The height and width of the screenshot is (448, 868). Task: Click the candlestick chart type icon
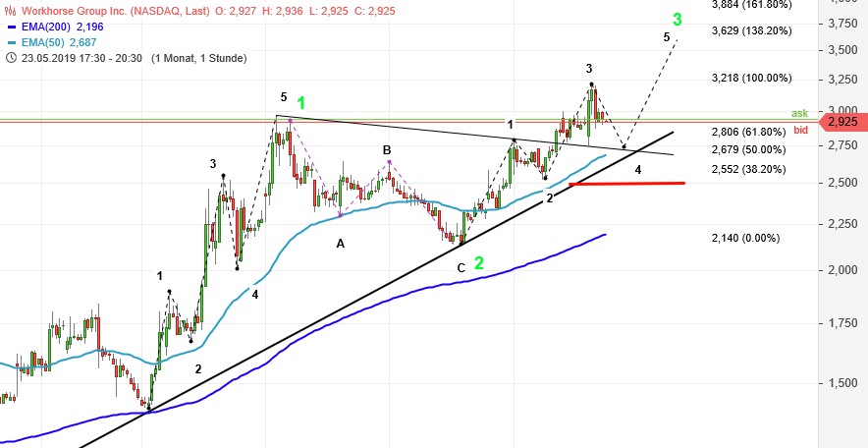point(9,10)
